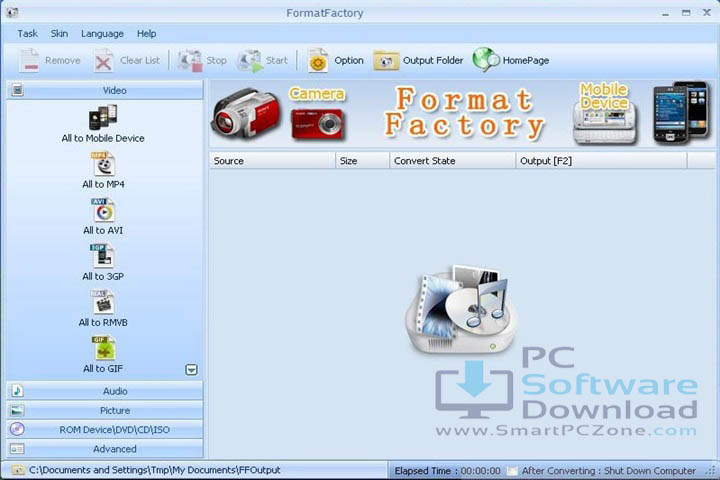Image resolution: width=720 pixels, height=480 pixels.
Task: Click the white Nokia device image in banner
Action: click(605, 122)
